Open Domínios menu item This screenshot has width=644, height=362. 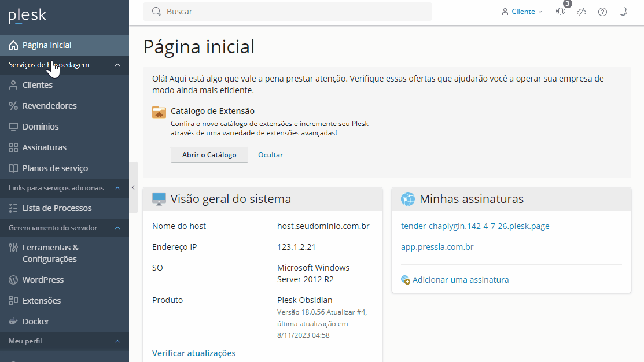point(64,127)
